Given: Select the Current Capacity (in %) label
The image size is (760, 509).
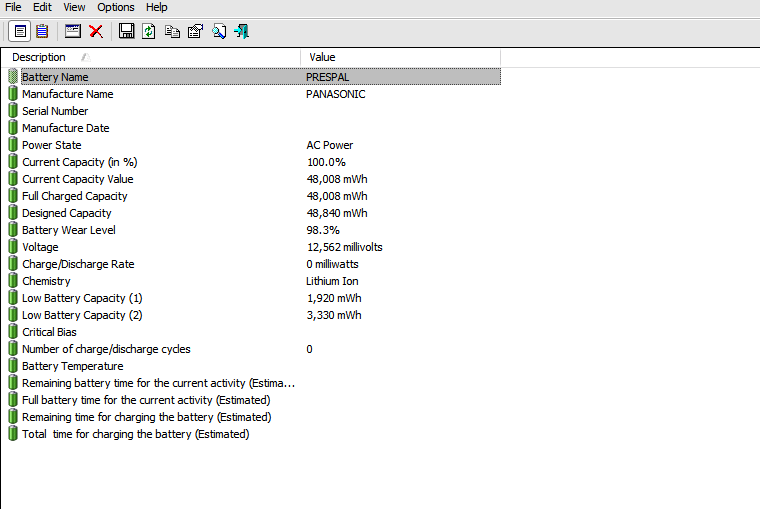Looking at the screenshot, I should [x=79, y=162].
